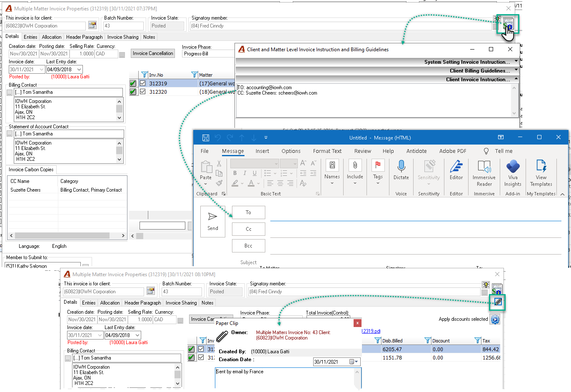The width and height of the screenshot is (571, 392).
Task: Launch Immersive Reader in Outlook
Action: tap(484, 173)
